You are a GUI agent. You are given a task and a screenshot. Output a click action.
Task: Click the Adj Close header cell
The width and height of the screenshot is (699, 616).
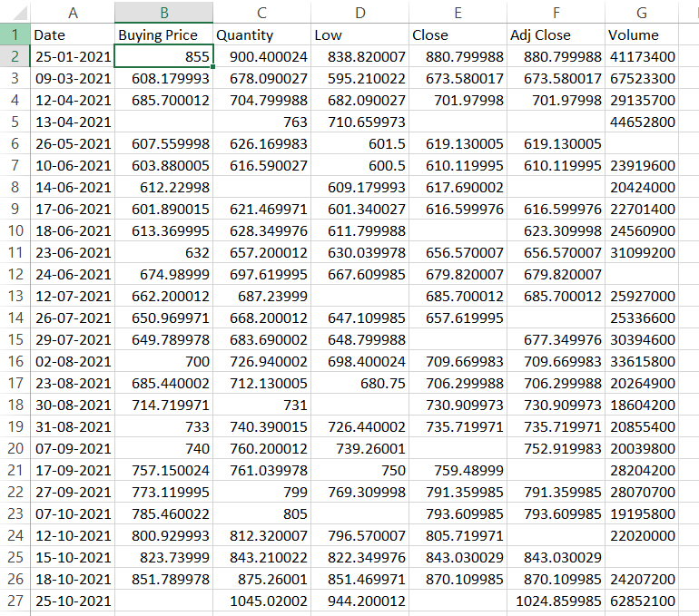coord(555,35)
